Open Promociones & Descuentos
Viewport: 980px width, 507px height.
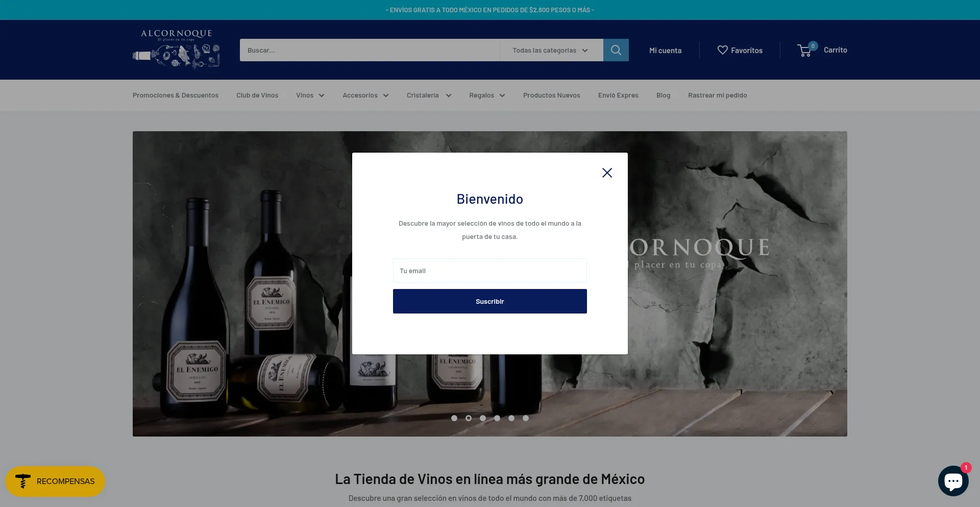176,95
